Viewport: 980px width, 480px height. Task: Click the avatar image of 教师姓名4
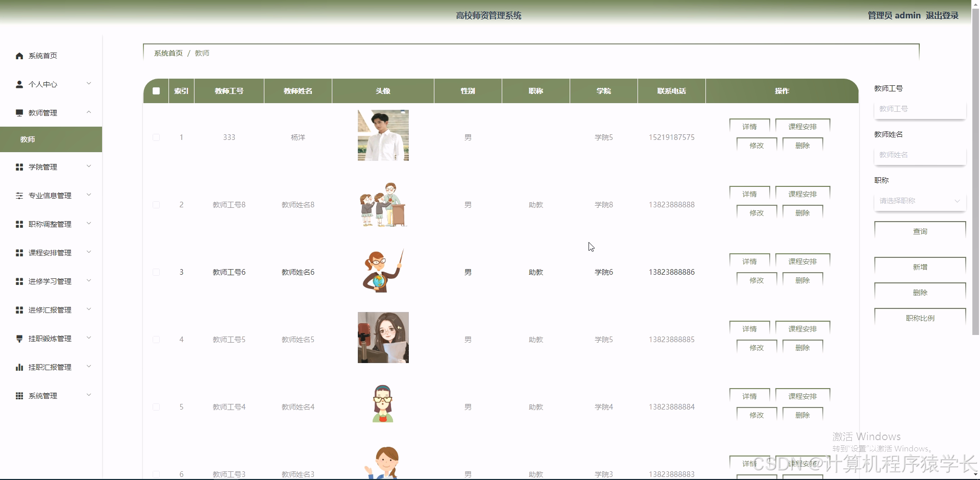383,404
